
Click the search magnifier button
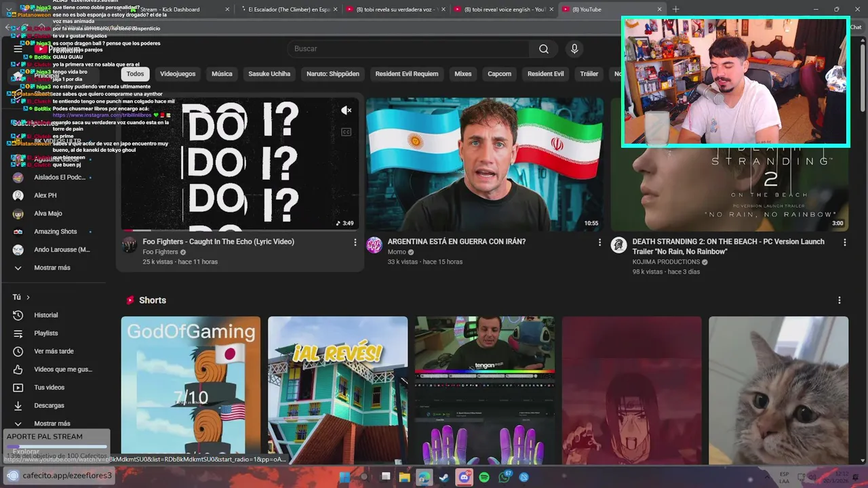[x=543, y=49]
